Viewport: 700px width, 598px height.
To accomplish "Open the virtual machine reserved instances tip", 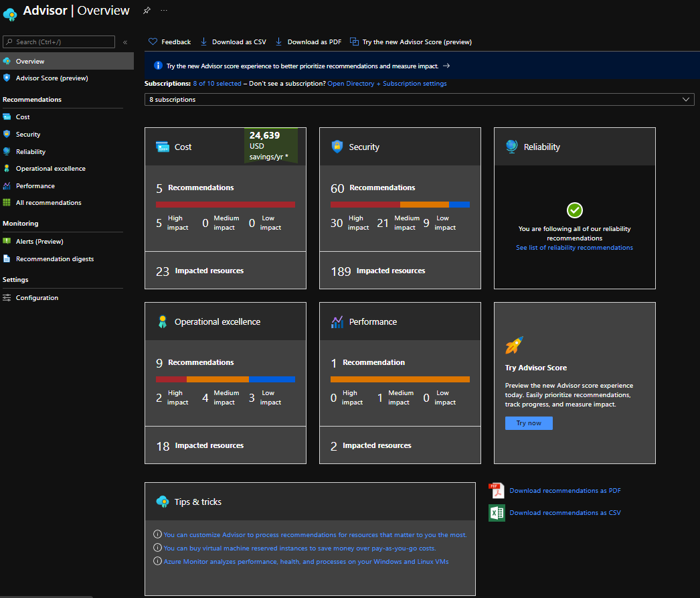I will pos(300,548).
